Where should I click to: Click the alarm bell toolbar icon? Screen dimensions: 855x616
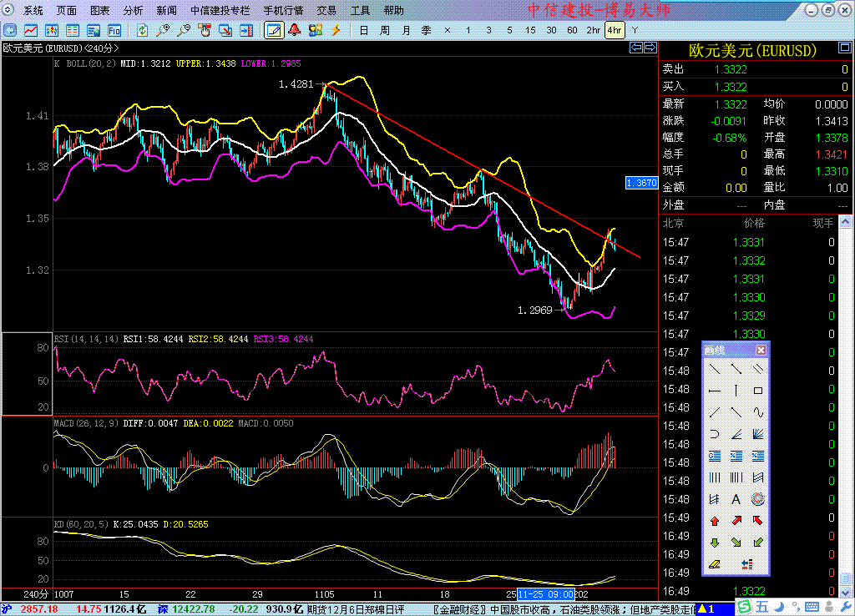coord(295,30)
